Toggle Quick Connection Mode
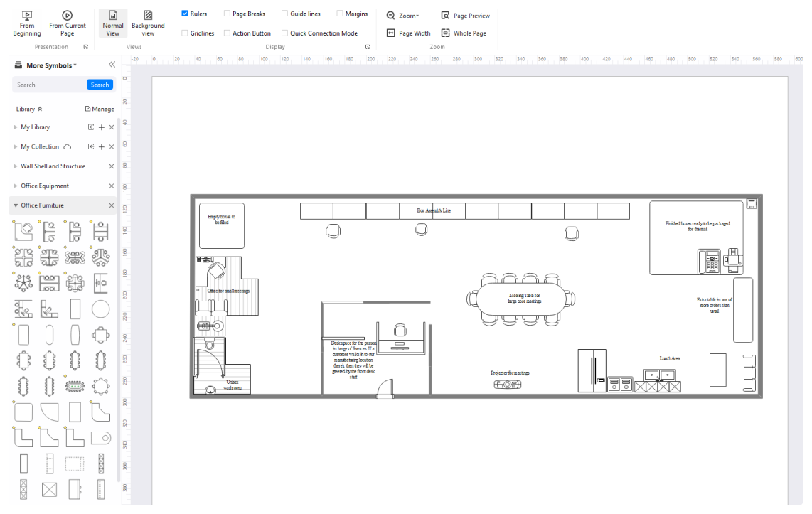This screenshot has height=514, width=812. [x=284, y=33]
